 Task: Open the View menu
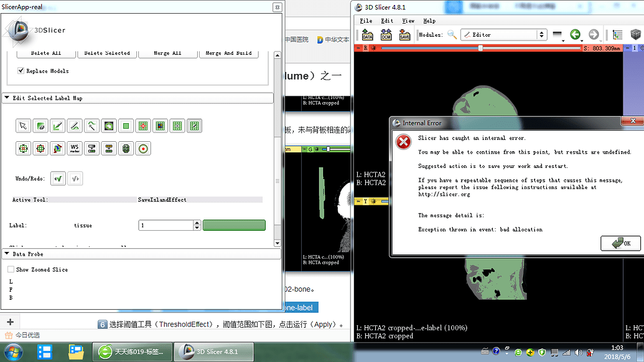click(408, 21)
